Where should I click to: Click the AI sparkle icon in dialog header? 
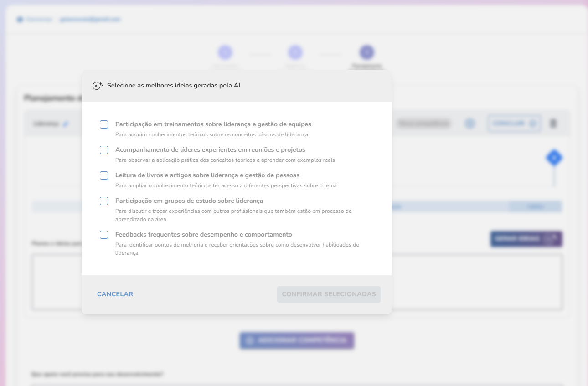point(98,86)
